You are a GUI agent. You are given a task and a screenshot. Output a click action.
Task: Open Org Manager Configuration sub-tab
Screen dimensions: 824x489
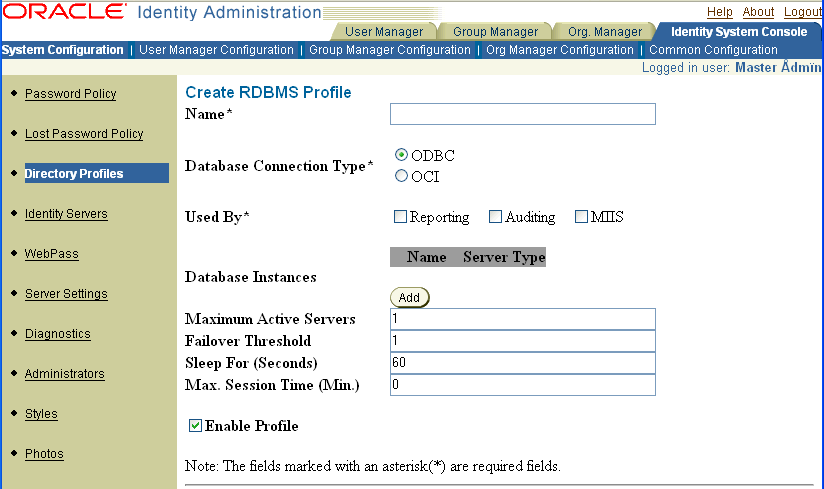[560, 50]
